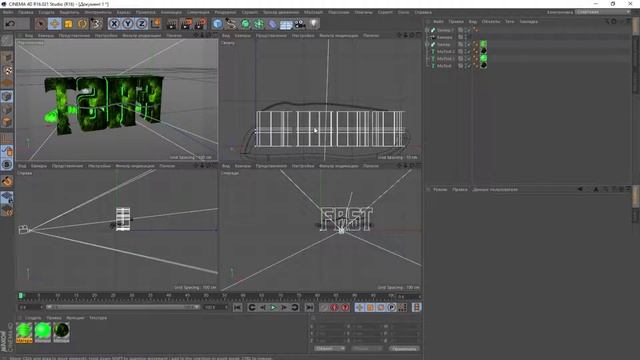Image resolution: width=640 pixels, height=360 pixels.
Task: Toggle visibility checkmark for MoText.1
Action: click(x=469, y=58)
